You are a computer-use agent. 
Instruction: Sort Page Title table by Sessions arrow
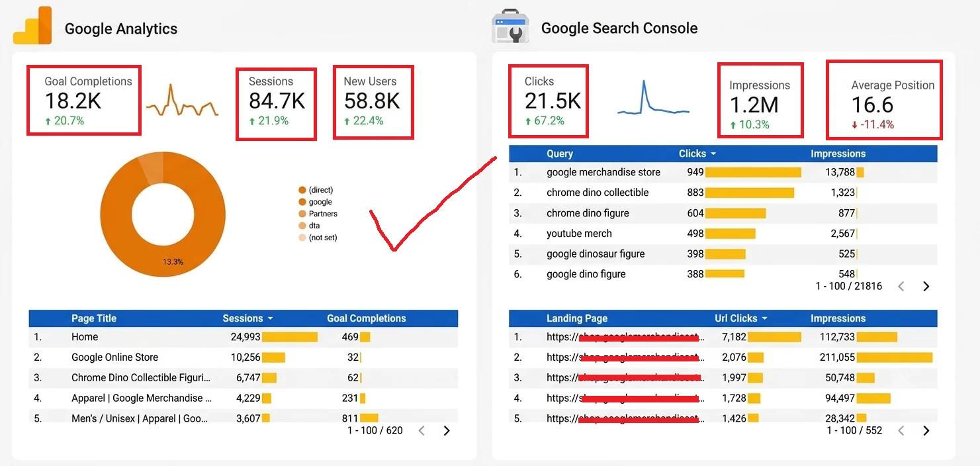coord(270,319)
